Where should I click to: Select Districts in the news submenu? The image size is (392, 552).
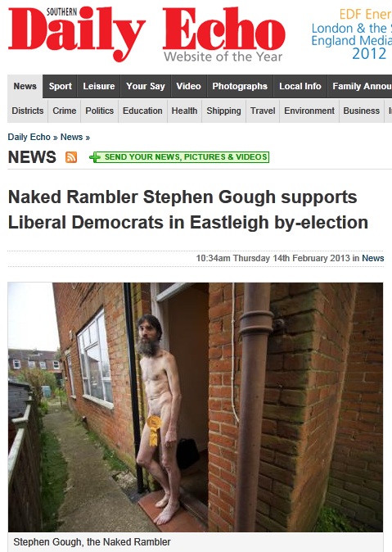coord(28,111)
